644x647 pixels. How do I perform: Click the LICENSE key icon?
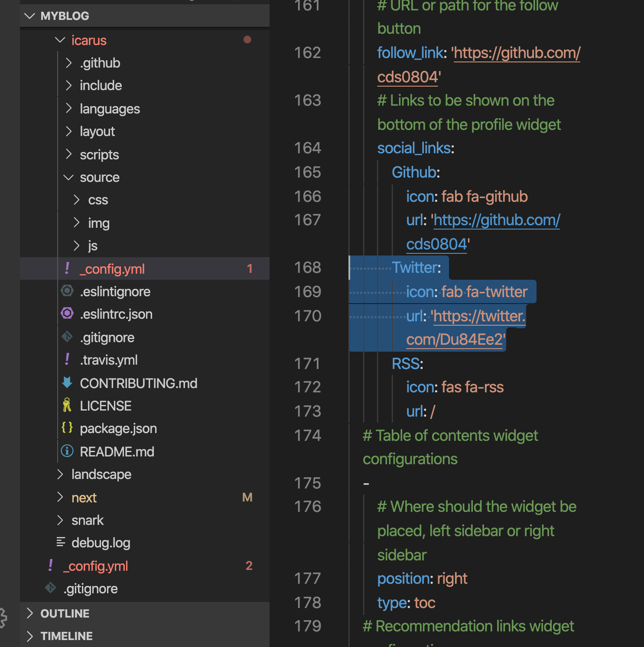coord(67,405)
